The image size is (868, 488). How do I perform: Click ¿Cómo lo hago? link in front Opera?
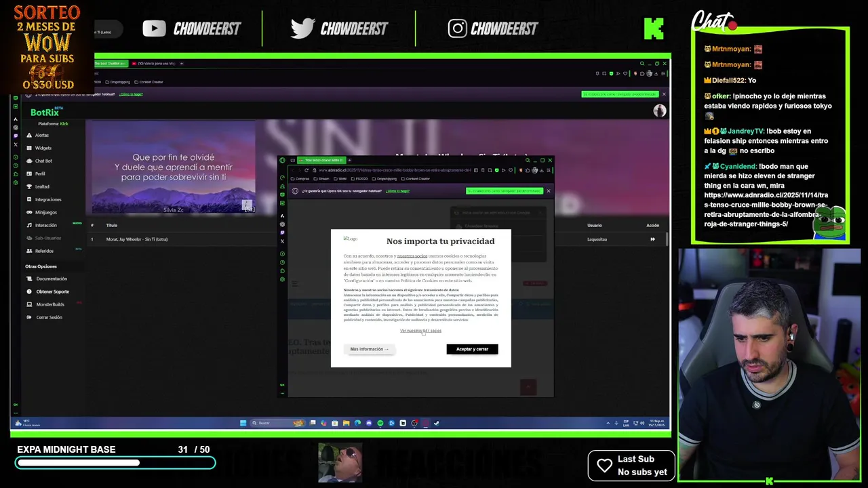pyautogui.click(x=397, y=191)
